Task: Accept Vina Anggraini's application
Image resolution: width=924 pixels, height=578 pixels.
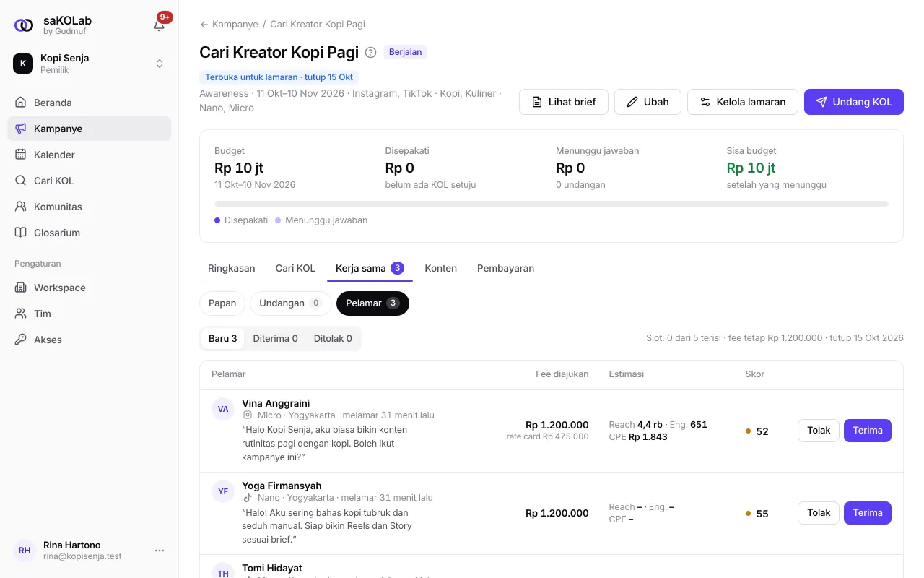Action: 868,431
